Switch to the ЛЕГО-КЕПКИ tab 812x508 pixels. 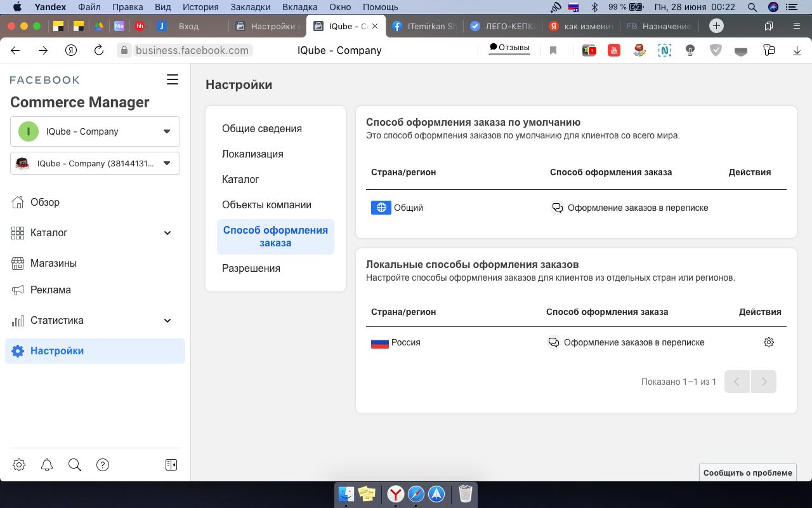pyautogui.click(x=502, y=26)
